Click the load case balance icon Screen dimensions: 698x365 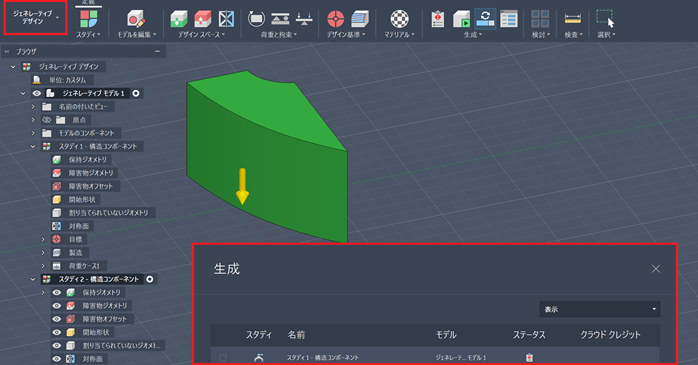coord(304,19)
